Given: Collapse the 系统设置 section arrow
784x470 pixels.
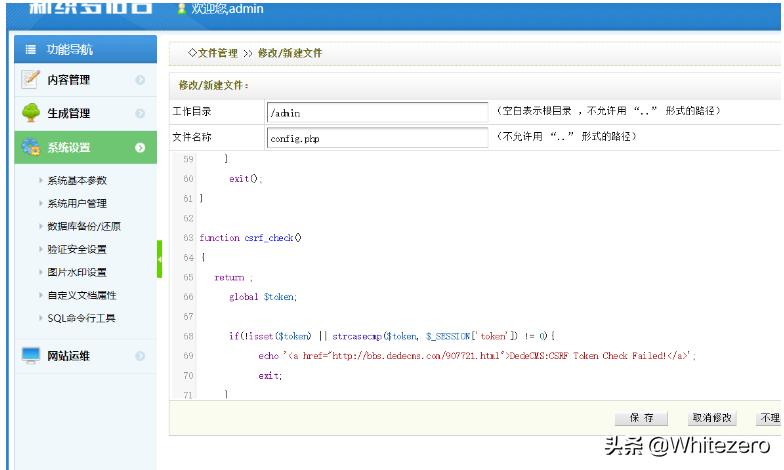Looking at the screenshot, I should tap(140, 148).
